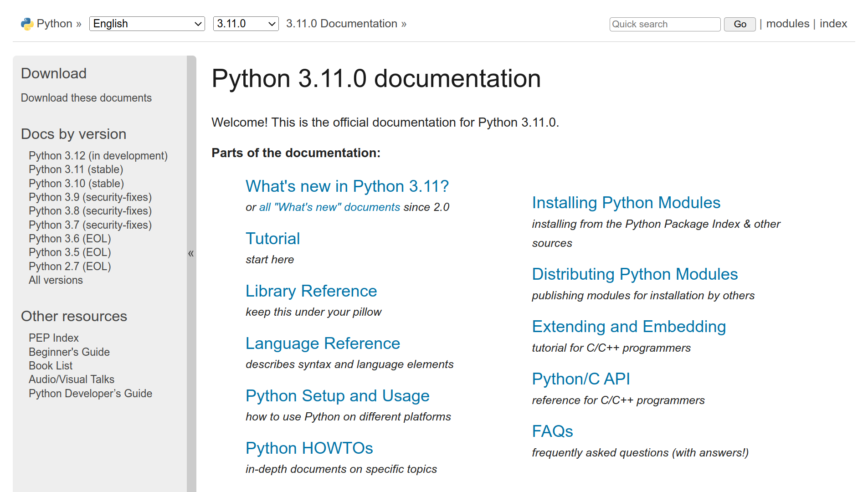Open all "What's new" documents link

(x=329, y=207)
